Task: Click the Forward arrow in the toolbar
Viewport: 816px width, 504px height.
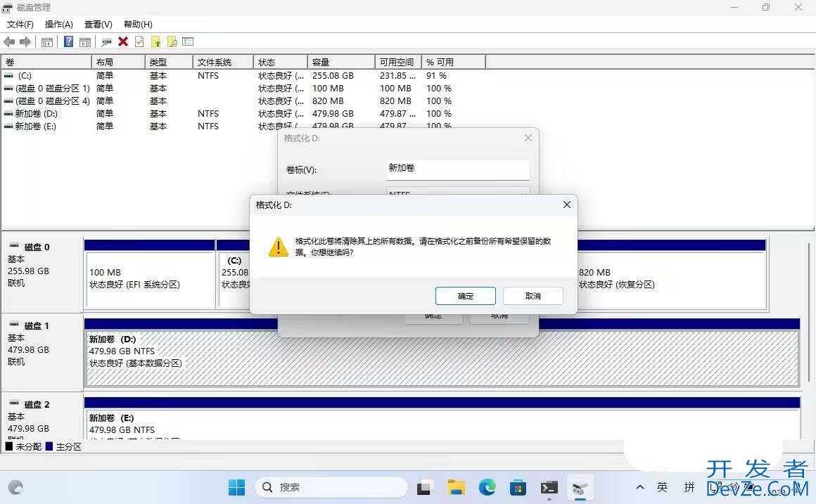Action: [25, 41]
